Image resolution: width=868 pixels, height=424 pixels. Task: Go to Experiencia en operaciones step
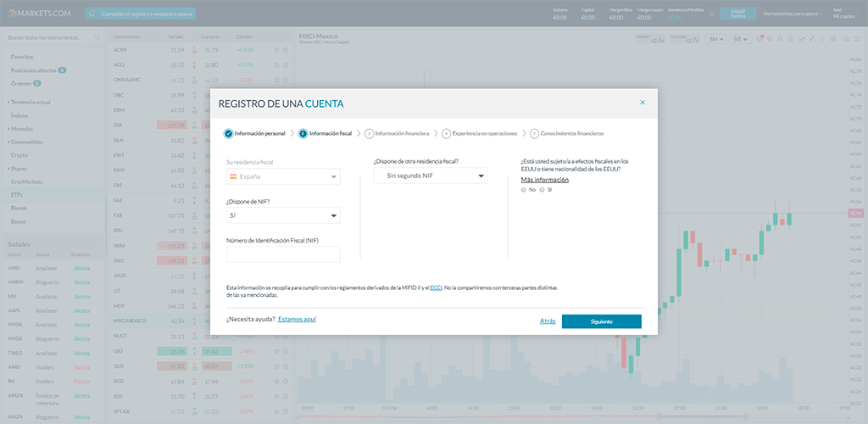[x=480, y=133]
